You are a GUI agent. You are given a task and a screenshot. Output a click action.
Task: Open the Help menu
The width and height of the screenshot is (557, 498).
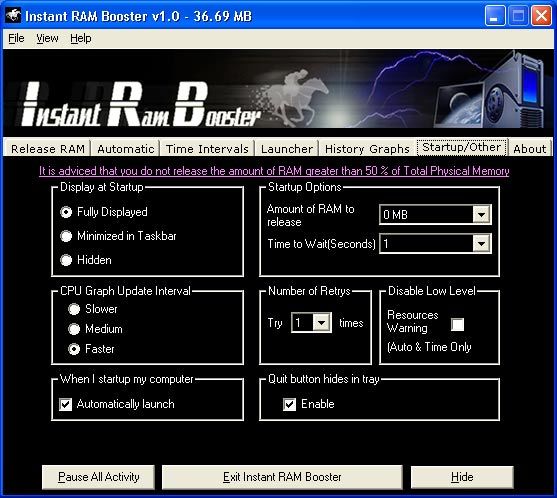click(x=81, y=38)
